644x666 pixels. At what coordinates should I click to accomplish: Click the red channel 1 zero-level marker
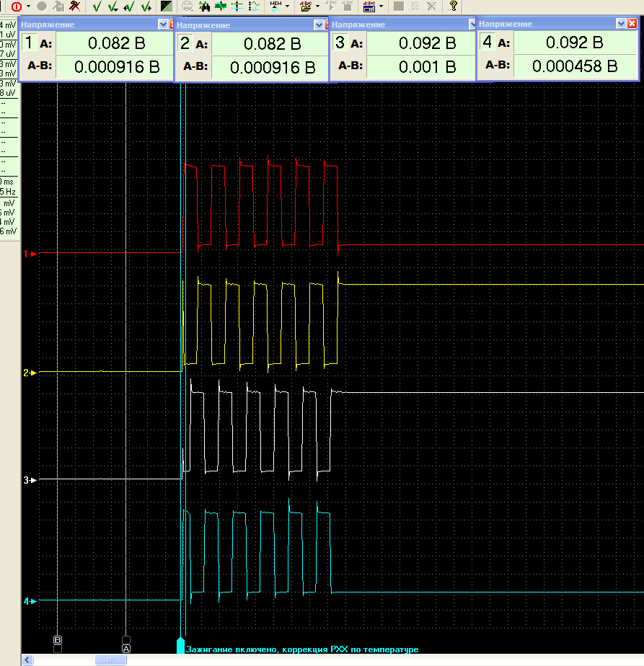(30, 254)
